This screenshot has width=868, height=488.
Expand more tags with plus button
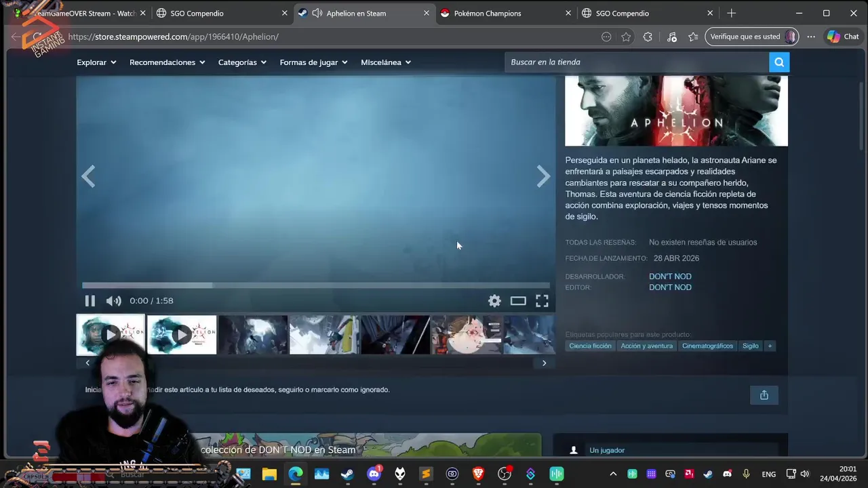tap(770, 346)
